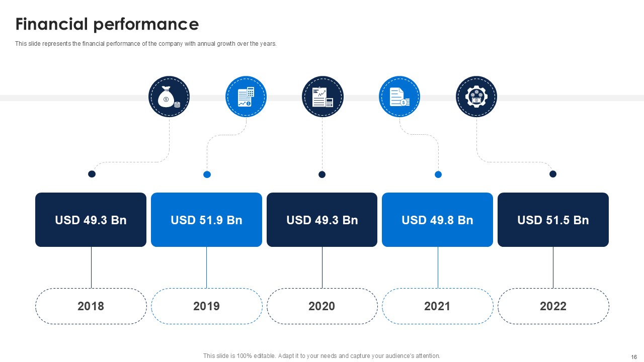Viewport: 644px width, 362px height.
Task: Click the slide description subtitle text
Action: coord(146,44)
